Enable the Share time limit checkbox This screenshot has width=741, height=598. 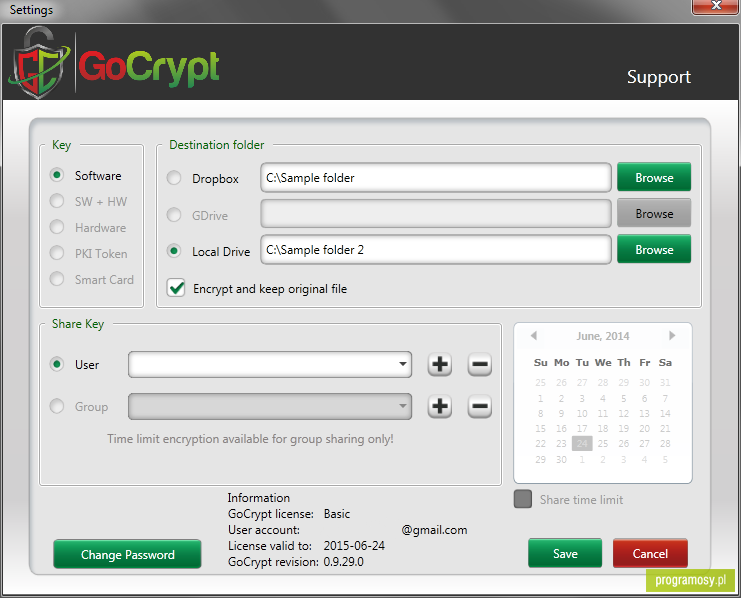click(523, 499)
